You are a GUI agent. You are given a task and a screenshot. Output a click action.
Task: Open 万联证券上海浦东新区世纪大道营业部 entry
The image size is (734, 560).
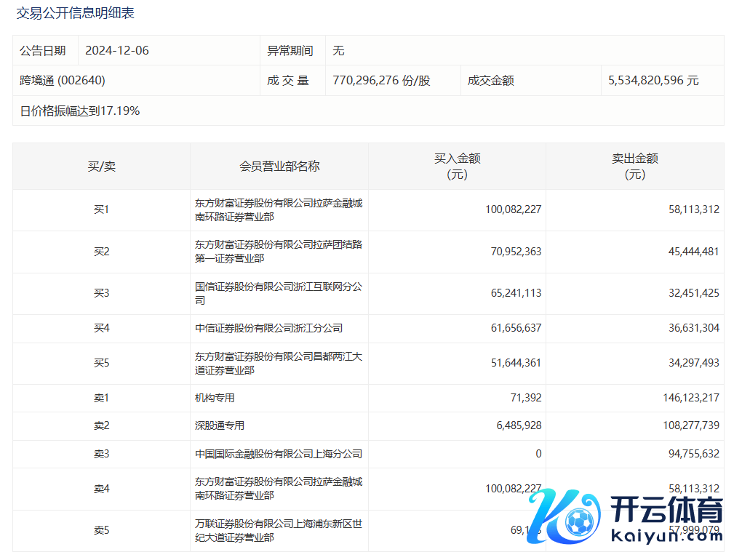(278, 530)
